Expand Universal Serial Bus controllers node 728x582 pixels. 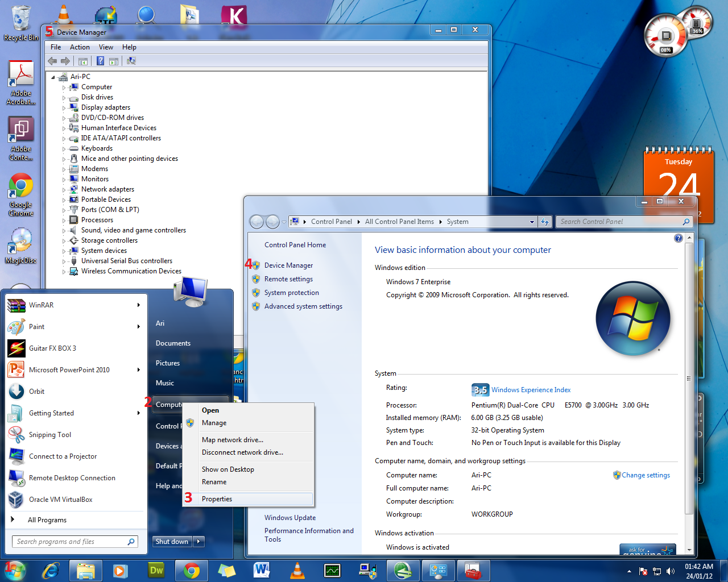pos(64,261)
